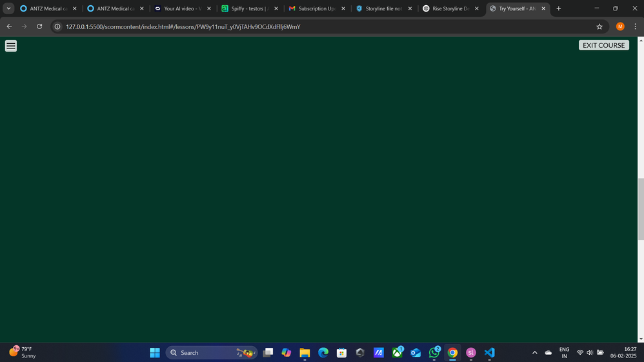This screenshot has width=644, height=362.
Task: Expand the tab search dropdown arrow
Action: pyautogui.click(x=8, y=8)
